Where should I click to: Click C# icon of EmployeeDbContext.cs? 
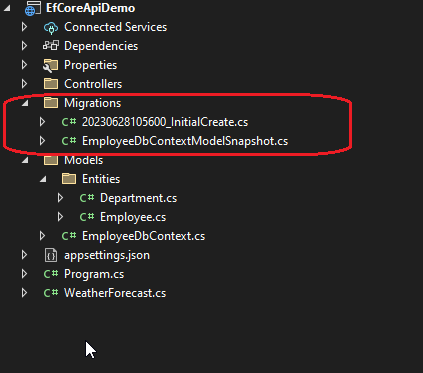point(69,236)
